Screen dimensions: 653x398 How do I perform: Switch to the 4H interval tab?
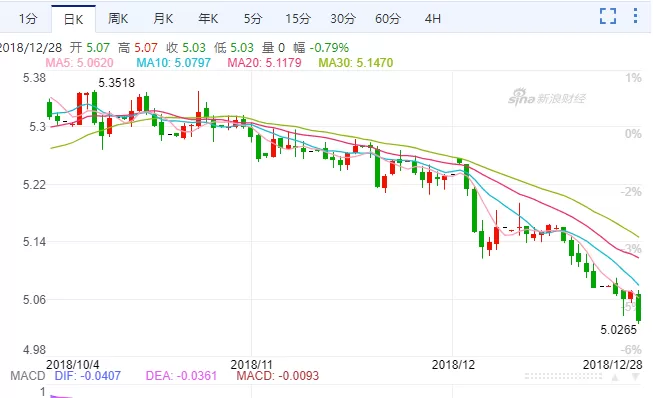433,19
